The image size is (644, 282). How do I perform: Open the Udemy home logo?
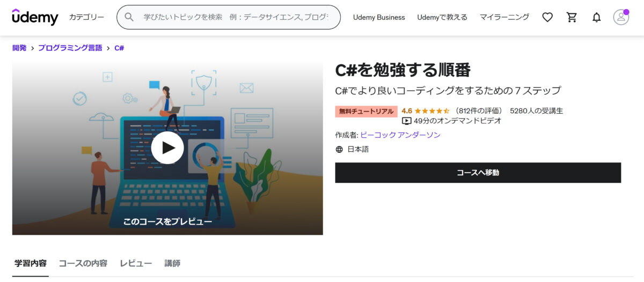click(x=35, y=17)
